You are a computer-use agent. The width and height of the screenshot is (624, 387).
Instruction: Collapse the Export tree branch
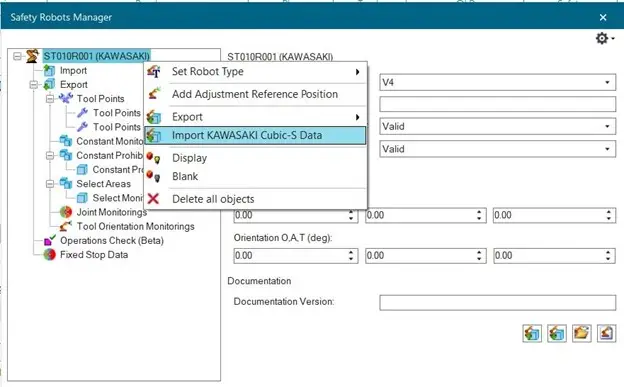tap(34, 84)
